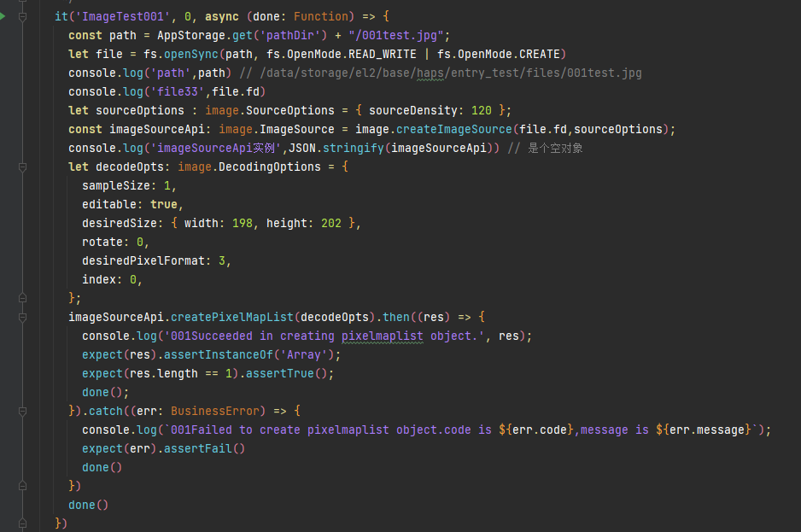The height and width of the screenshot is (532, 801).
Task: Click the stringify method on JSON
Action: click(353, 149)
